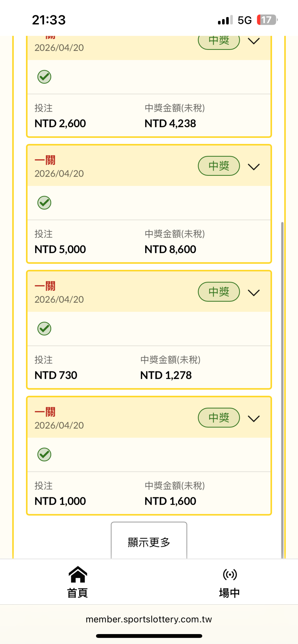This screenshot has height=644, width=298.
Task: Tap the live in-play broadcast icon
Action: point(230,574)
